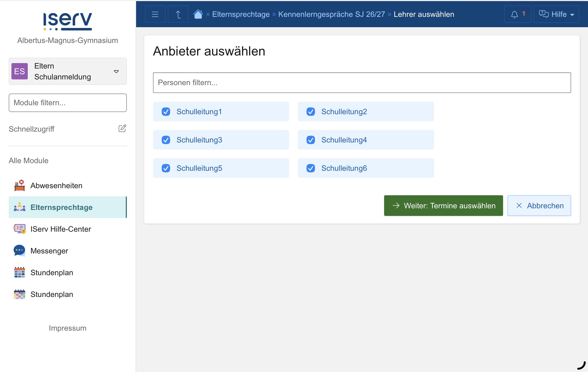Open the Messenger chat bubble icon
Screen dimensions: 588x372
coord(19,250)
